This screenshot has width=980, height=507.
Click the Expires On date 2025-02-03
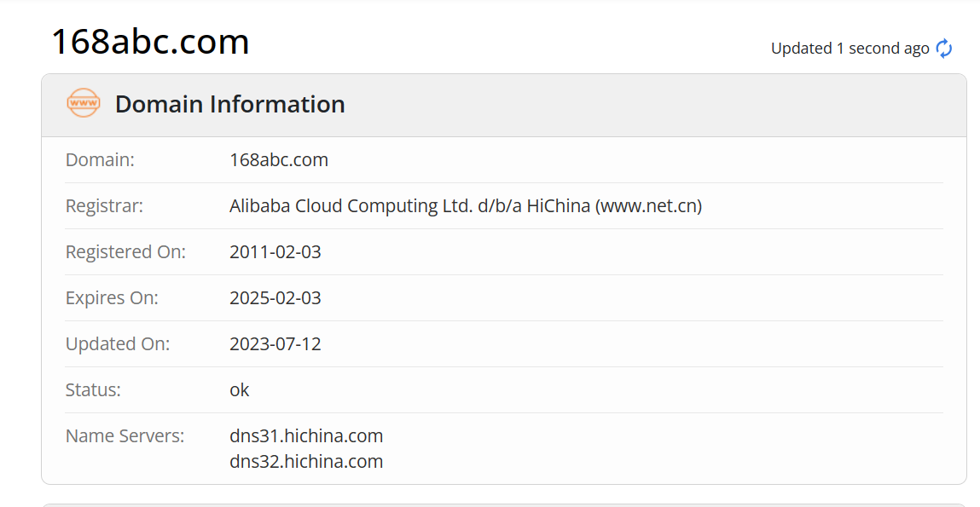(x=275, y=297)
